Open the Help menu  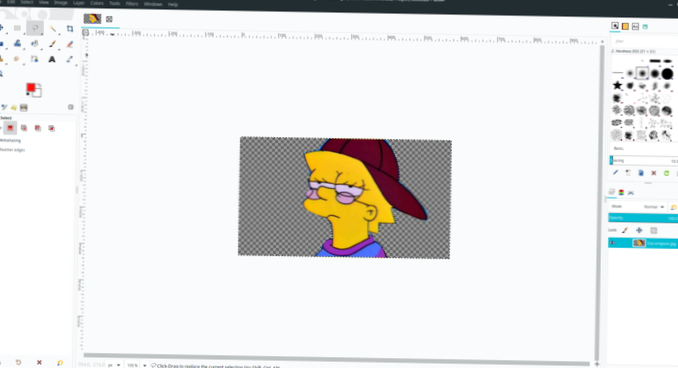click(x=173, y=4)
